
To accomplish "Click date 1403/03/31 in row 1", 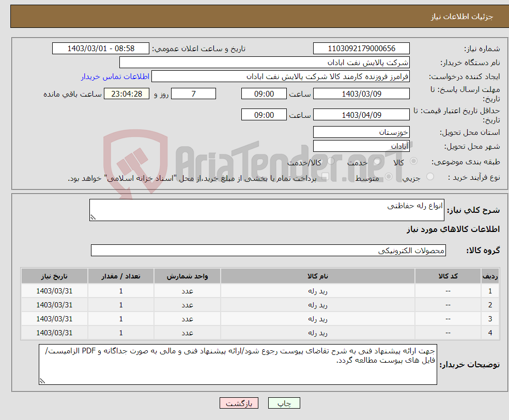I will click(x=54, y=291).
